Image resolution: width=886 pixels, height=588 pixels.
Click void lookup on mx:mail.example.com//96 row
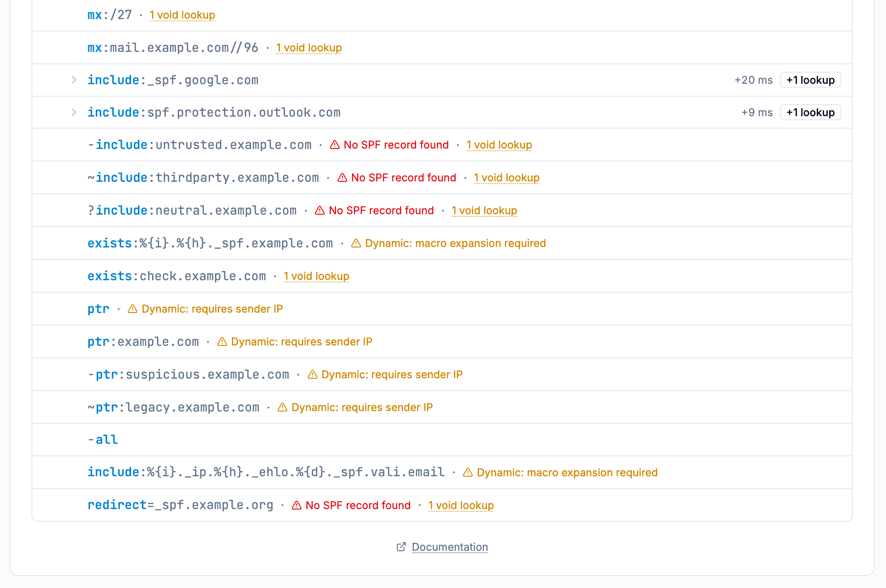point(309,47)
